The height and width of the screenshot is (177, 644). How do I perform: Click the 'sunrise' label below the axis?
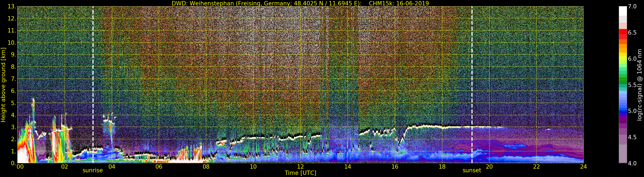point(93,171)
